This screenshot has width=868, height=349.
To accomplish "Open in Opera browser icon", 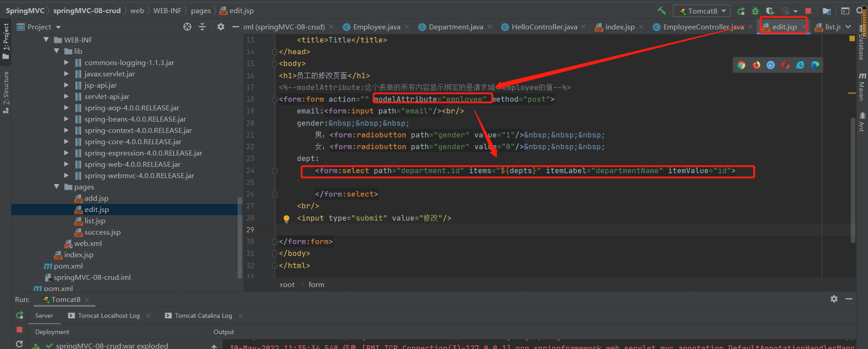I will 786,65.
